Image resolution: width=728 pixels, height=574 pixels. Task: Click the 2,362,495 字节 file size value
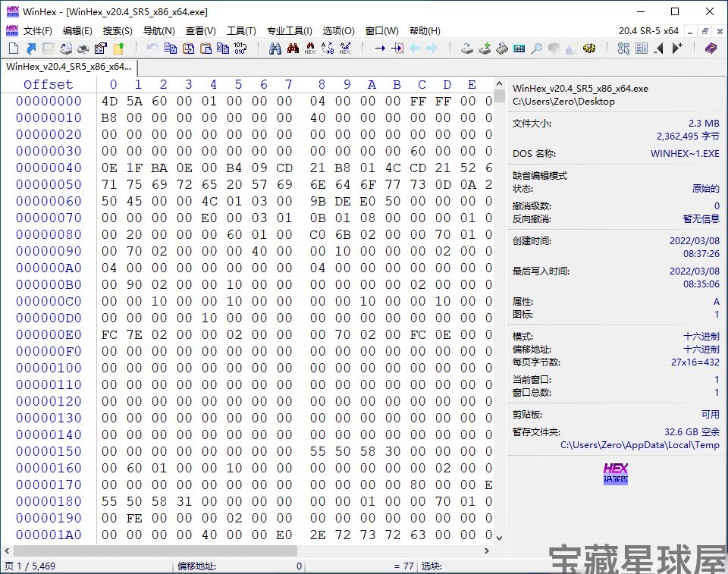pos(688,136)
